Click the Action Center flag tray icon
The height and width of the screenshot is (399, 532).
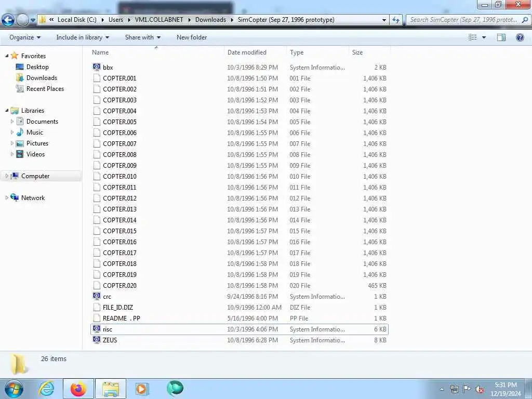click(x=467, y=389)
